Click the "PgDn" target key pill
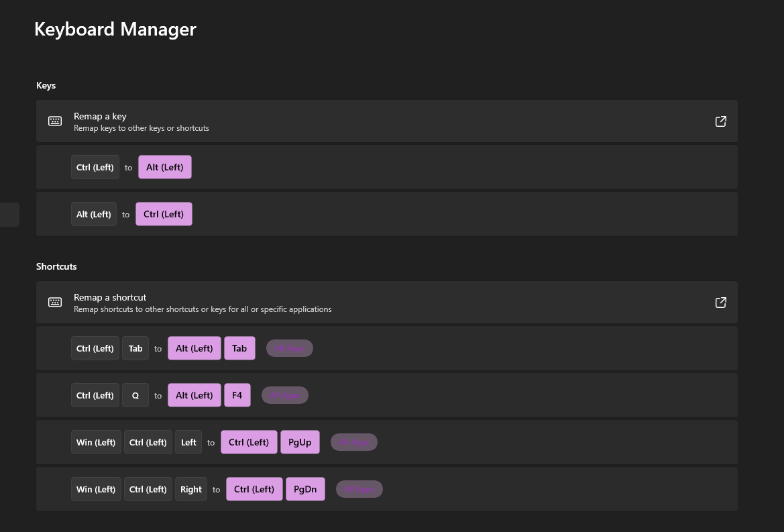The height and width of the screenshot is (532, 784). (305, 488)
